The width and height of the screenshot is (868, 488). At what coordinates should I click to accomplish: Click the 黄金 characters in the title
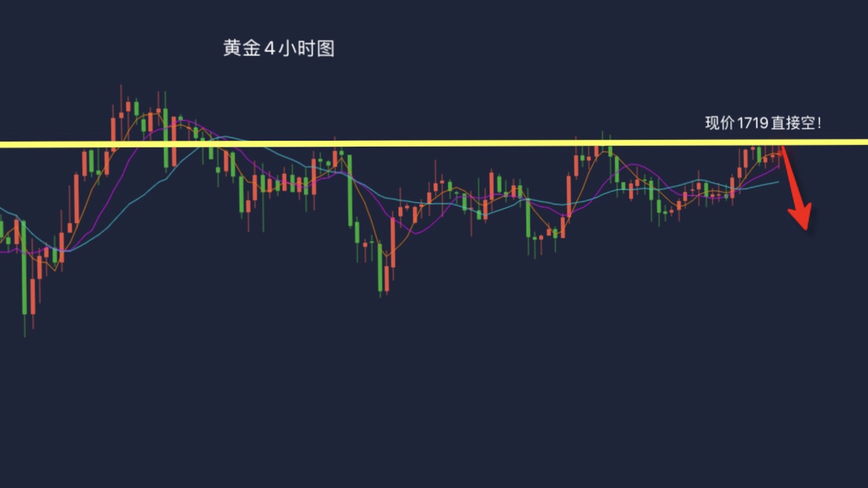(x=242, y=49)
